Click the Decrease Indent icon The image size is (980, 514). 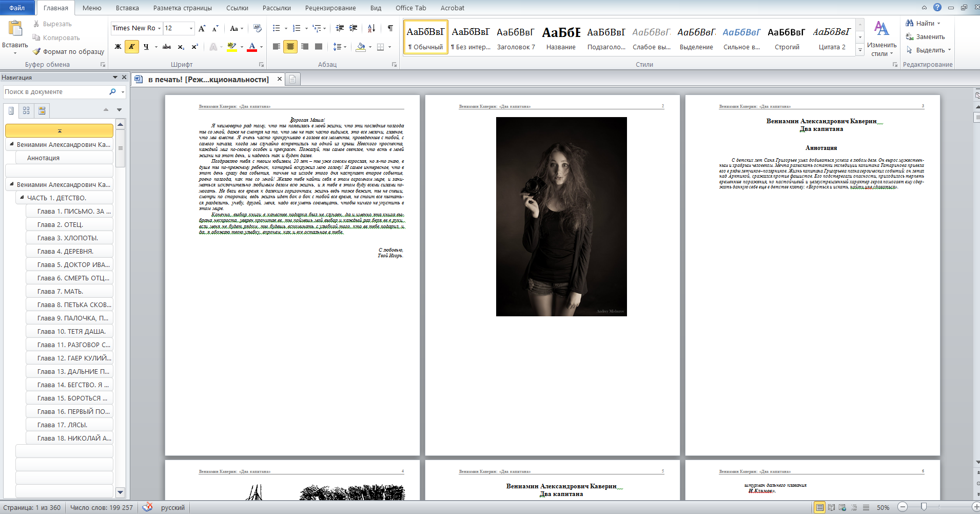340,28
